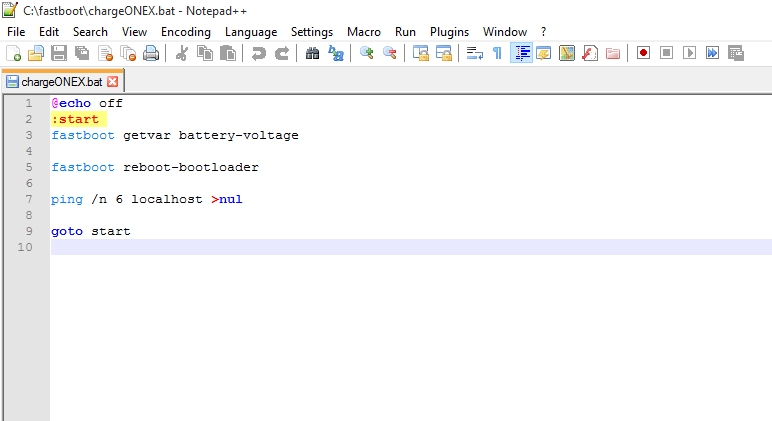The image size is (772, 421).
Task: Open the File menu
Action: 16,32
